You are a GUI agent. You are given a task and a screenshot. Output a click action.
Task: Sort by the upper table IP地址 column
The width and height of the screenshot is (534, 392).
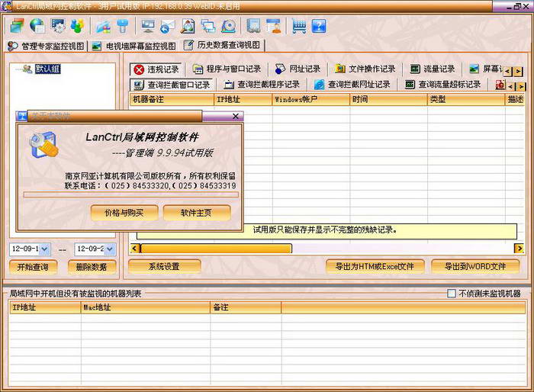[x=243, y=99]
